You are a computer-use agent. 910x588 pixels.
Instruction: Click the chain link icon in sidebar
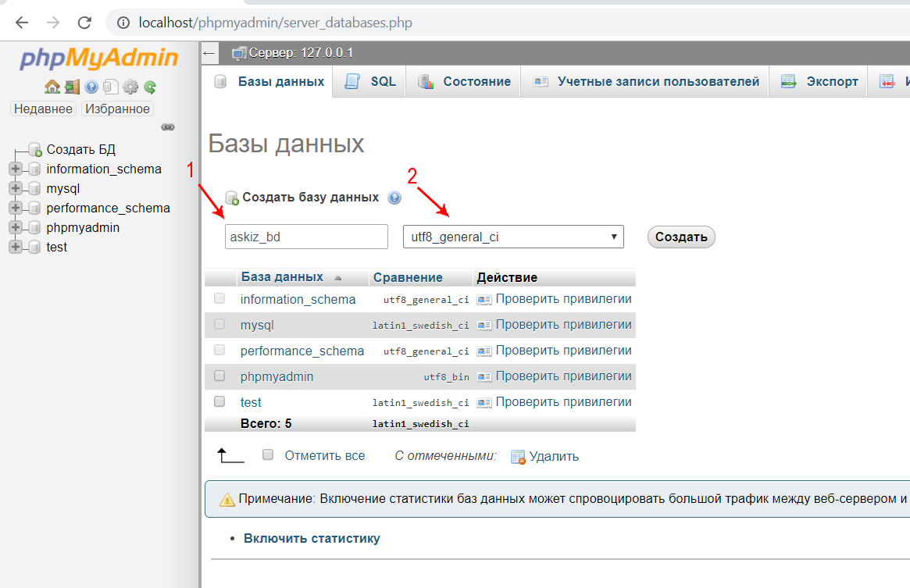[x=167, y=127]
